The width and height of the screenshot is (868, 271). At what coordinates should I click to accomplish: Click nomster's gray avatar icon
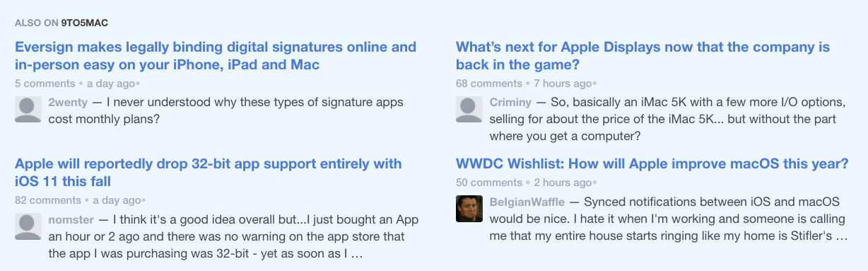28,227
